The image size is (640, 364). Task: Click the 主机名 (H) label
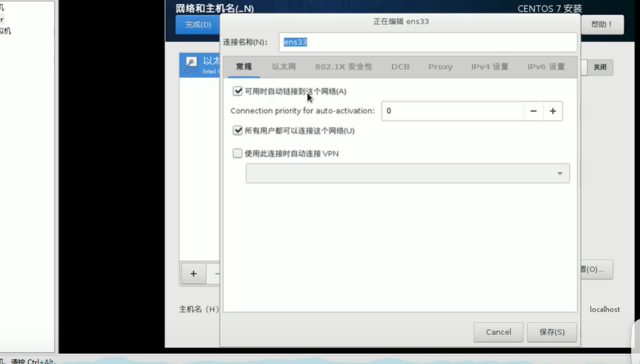(x=199, y=309)
